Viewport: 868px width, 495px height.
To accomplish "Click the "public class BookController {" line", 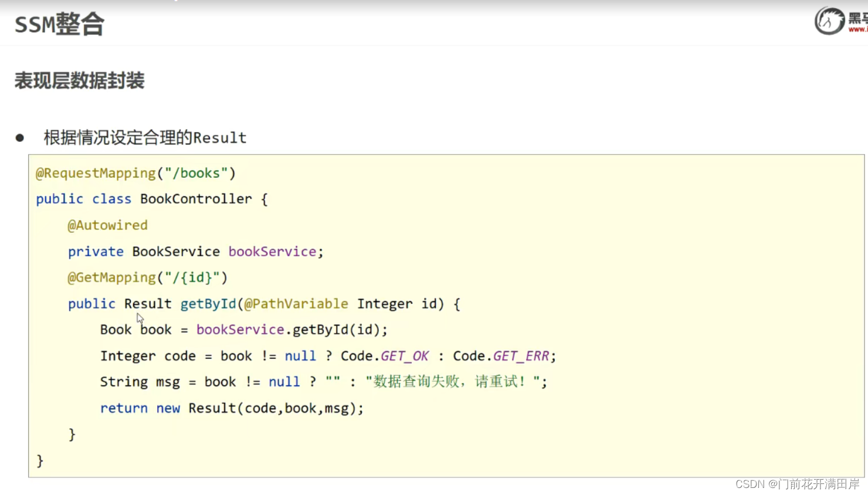I will tap(152, 199).
